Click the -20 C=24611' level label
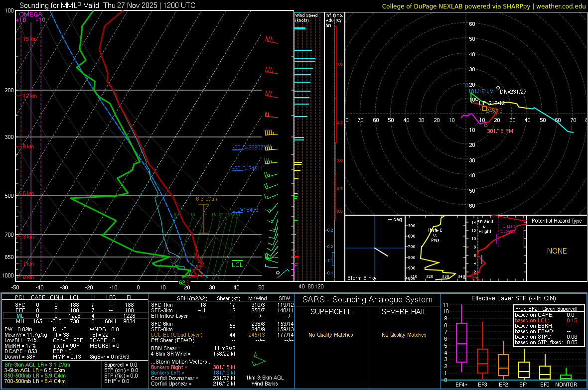This screenshot has height=390, width=588. point(248,168)
